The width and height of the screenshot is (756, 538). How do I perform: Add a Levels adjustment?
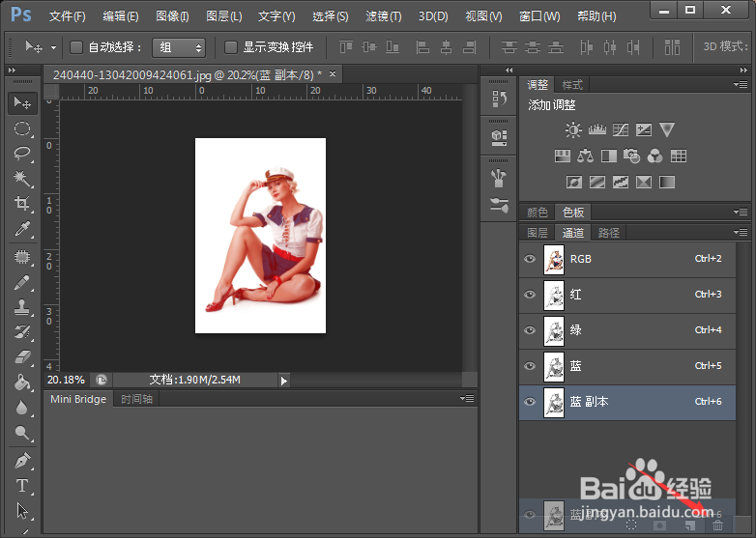coord(596,129)
